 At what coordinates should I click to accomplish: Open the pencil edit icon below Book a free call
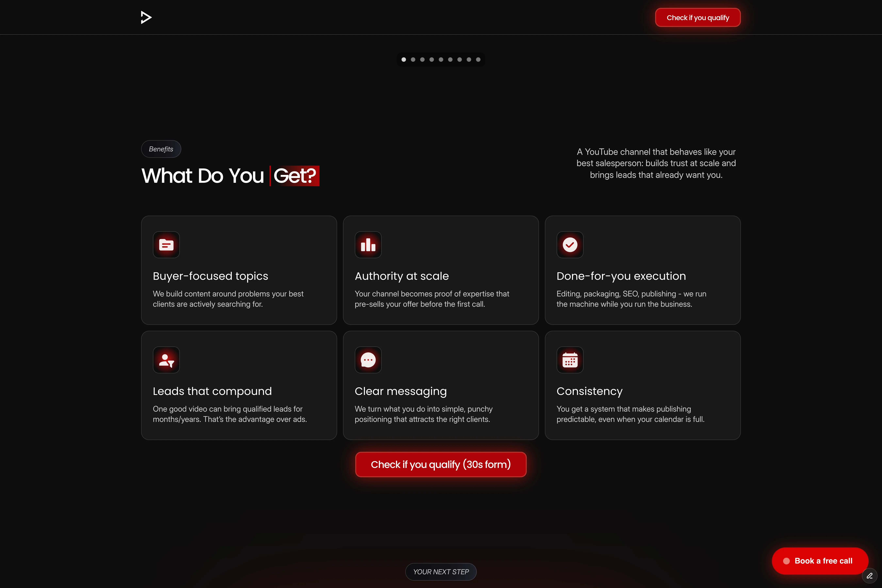point(870,576)
